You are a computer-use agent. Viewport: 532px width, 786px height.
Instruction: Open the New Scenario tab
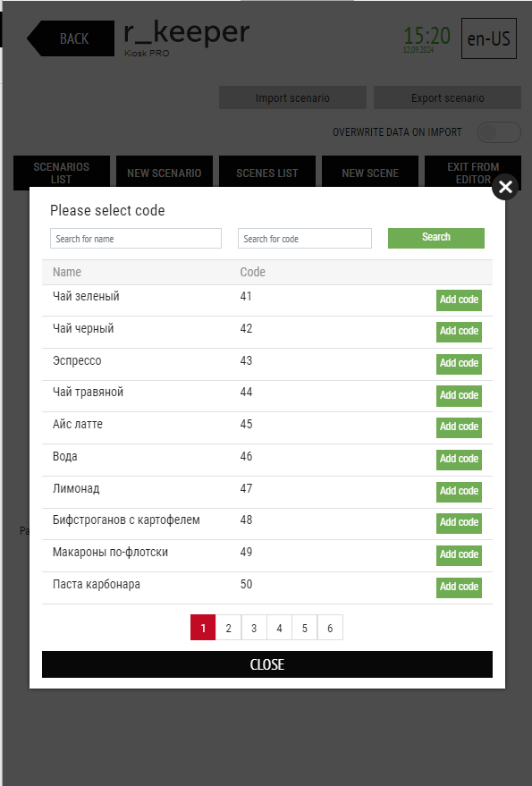coord(165,173)
